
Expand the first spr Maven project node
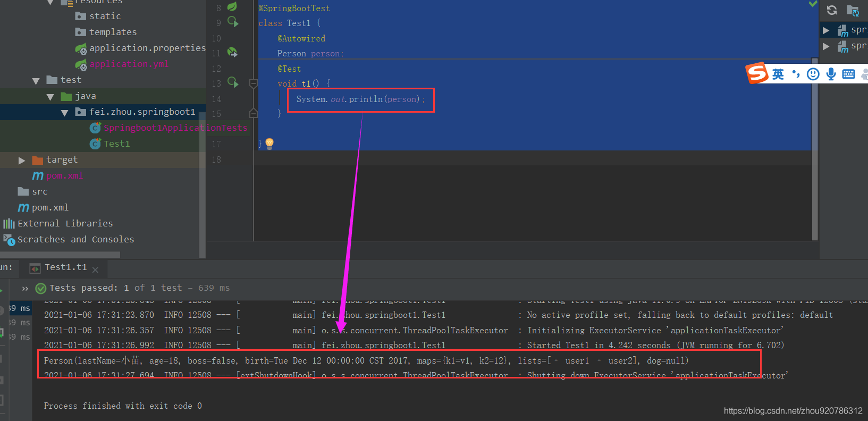[x=825, y=30]
